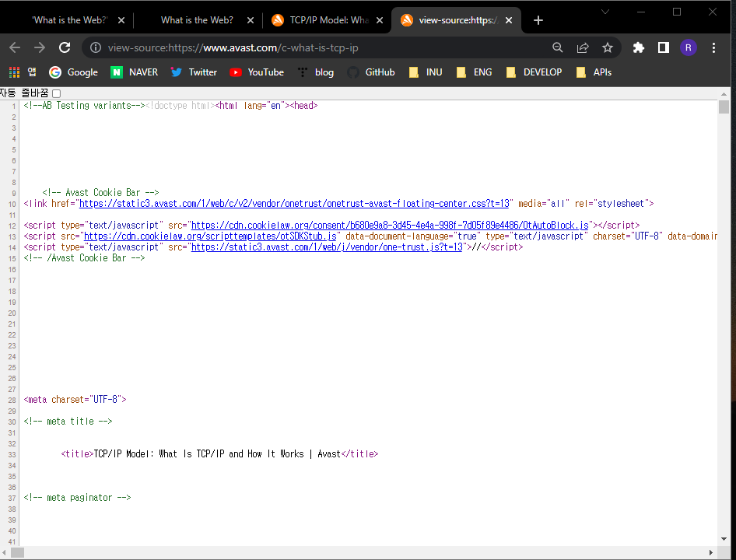Open the Twitter bookmark
Image resolution: width=736 pixels, height=560 pixels.
point(194,72)
